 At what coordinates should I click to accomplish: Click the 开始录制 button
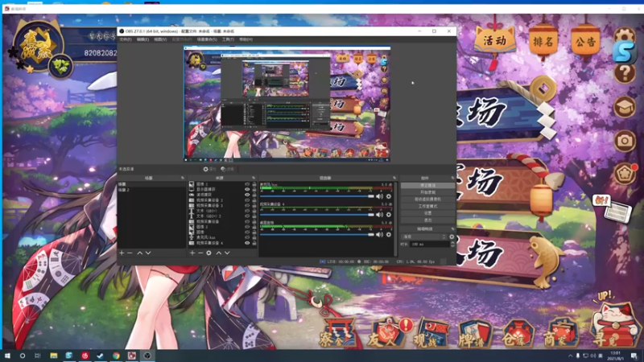point(427,192)
